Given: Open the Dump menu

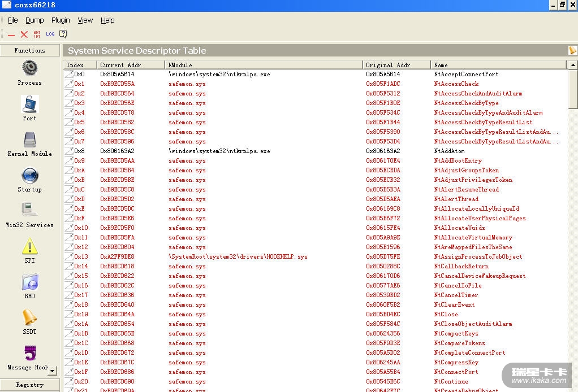Looking at the screenshot, I should pyautogui.click(x=34, y=20).
